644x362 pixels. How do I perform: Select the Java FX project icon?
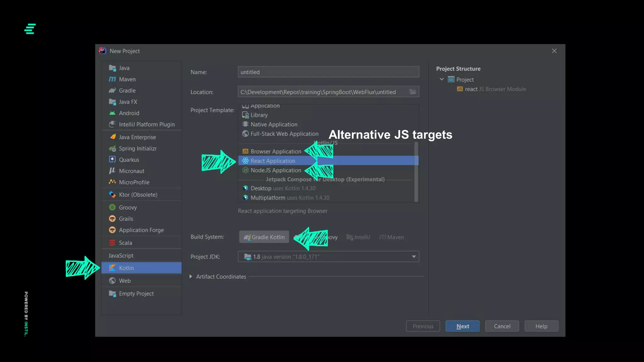pyautogui.click(x=112, y=102)
